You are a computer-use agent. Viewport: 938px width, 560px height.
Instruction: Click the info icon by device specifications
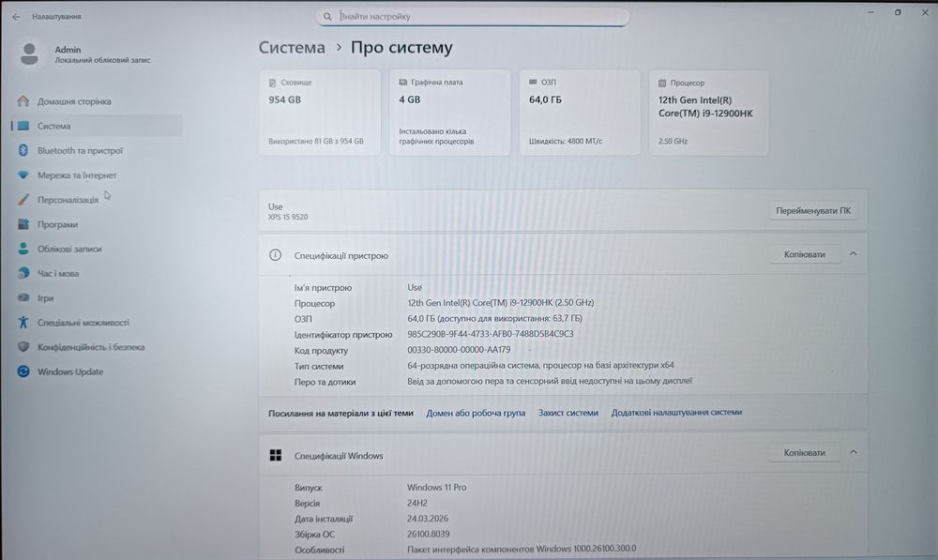pyautogui.click(x=275, y=255)
